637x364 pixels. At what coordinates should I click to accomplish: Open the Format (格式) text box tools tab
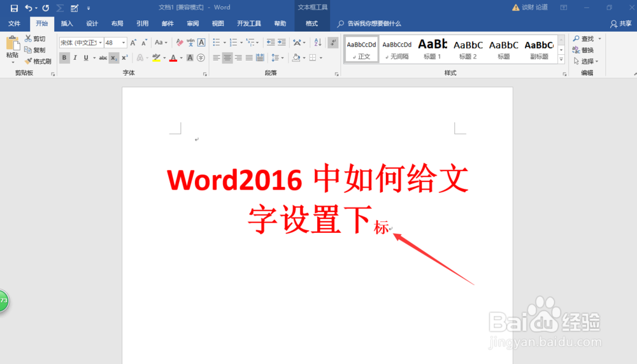point(311,24)
